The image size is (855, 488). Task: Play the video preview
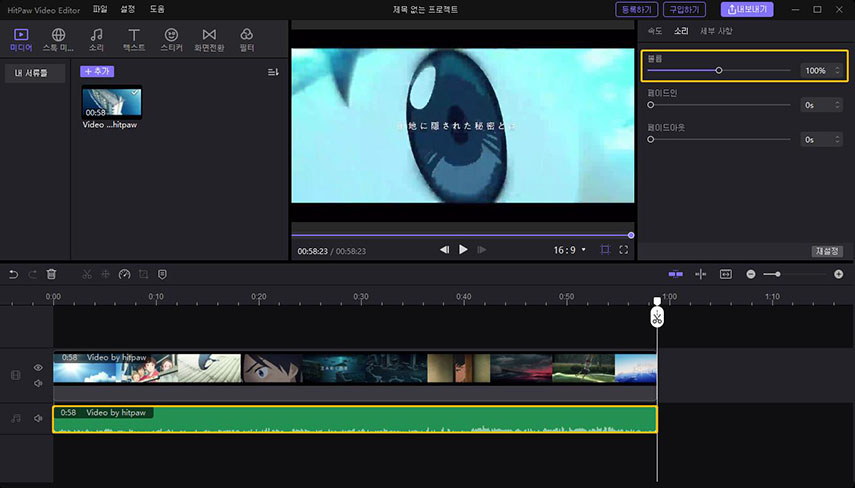pos(463,250)
